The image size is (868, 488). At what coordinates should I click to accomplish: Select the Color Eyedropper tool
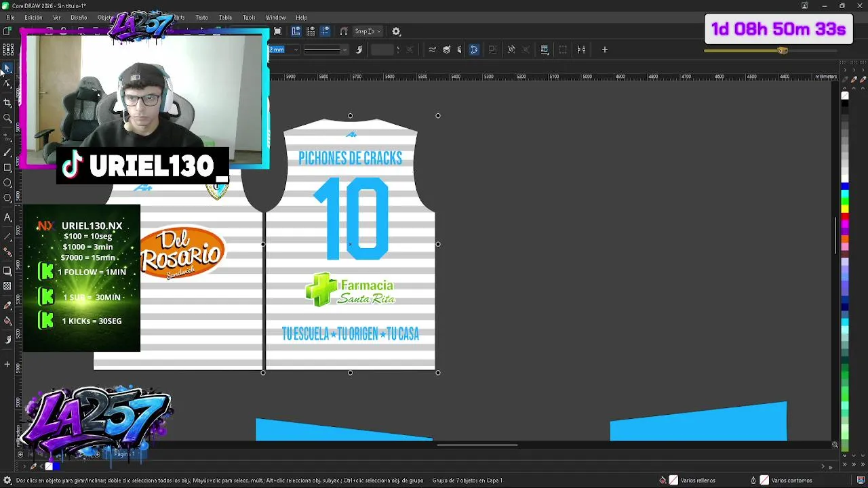[x=7, y=306]
